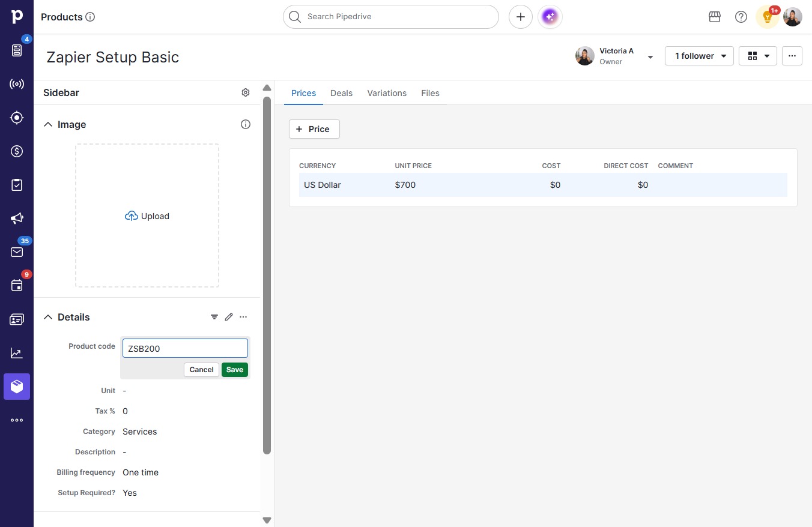This screenshot has height=527, width=812.
Task: Click the Image section info icon
Action: pos(246,124)
